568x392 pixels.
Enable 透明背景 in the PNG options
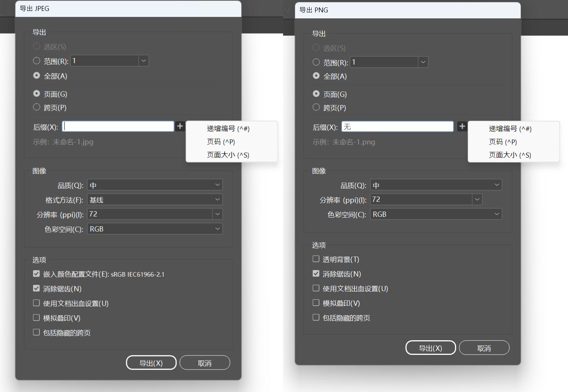(x=316, y=258)
